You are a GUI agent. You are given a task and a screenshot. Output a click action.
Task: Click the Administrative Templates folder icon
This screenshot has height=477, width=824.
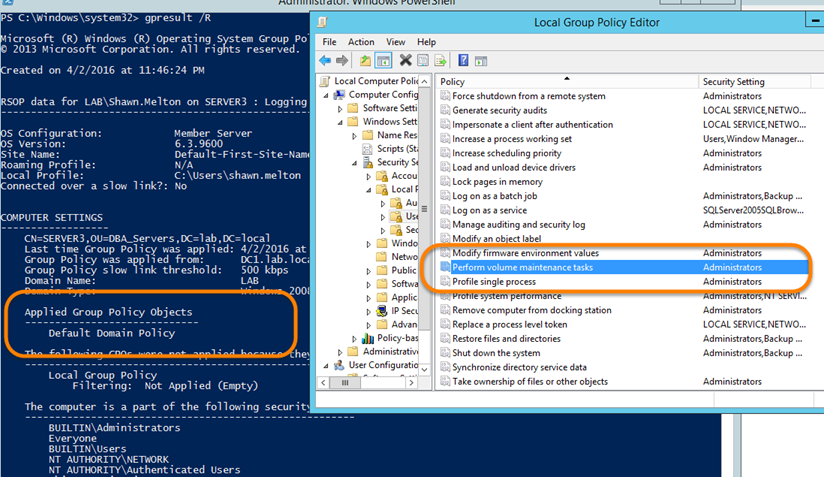click(x=354, y=351)
